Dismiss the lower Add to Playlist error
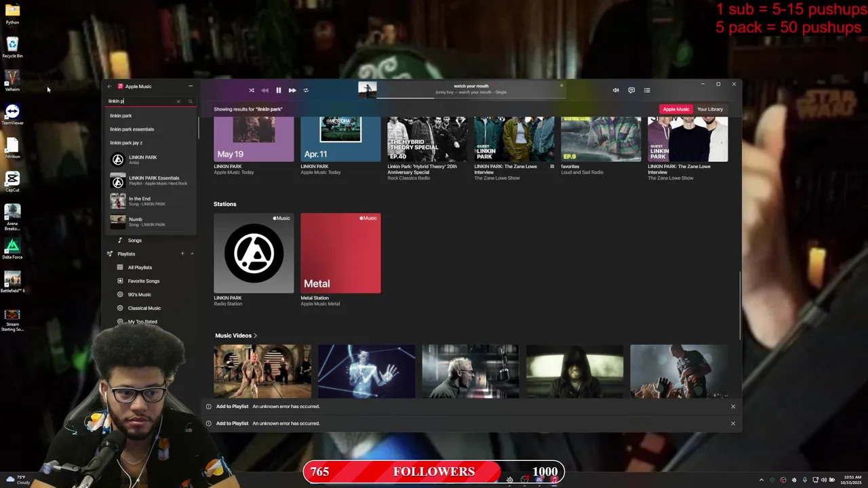Image resolution: width=868 pixels, height=488 pixels. click(x=733, y=423)
